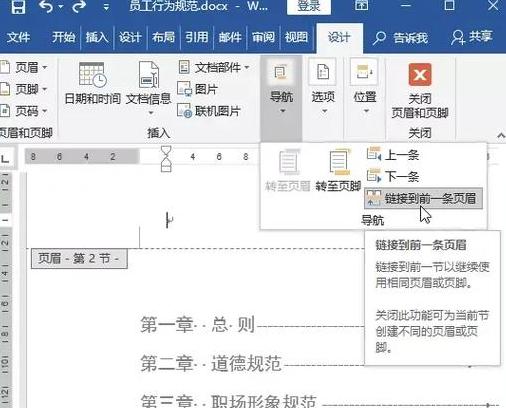The height and width of the screenshot is (408, 506).
Task: Expand the 选项 (Options) group
Action: [x=323, y=87]
